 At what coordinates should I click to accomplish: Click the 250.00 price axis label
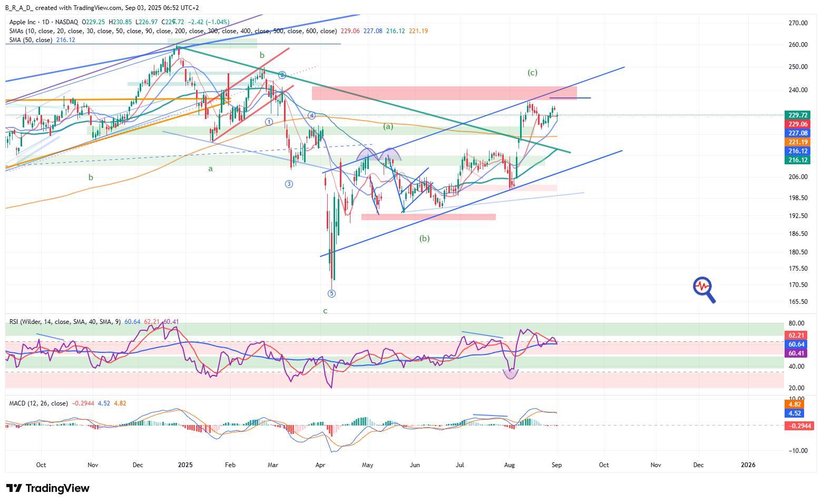pos(798,67)
